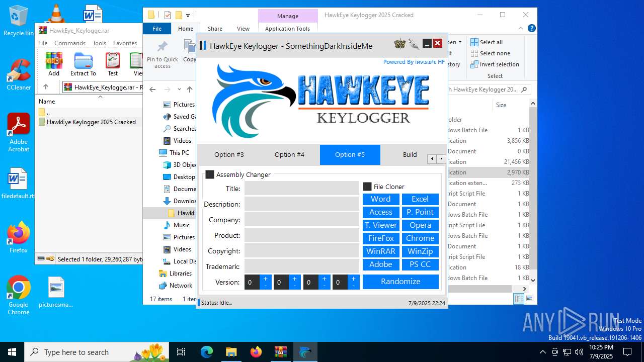Switch to Option #3 tab
The image size is (644, 362).
point(229,155)
